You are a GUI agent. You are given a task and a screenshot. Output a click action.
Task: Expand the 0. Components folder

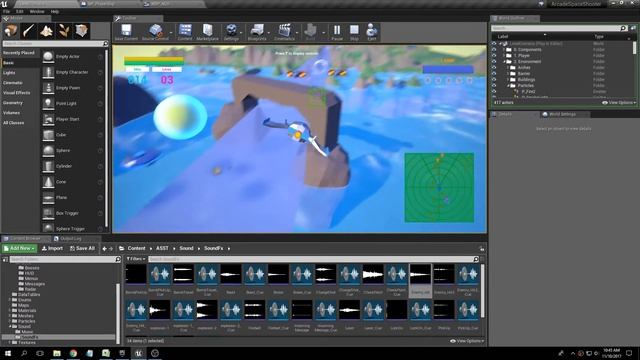[x=504, y=49]
